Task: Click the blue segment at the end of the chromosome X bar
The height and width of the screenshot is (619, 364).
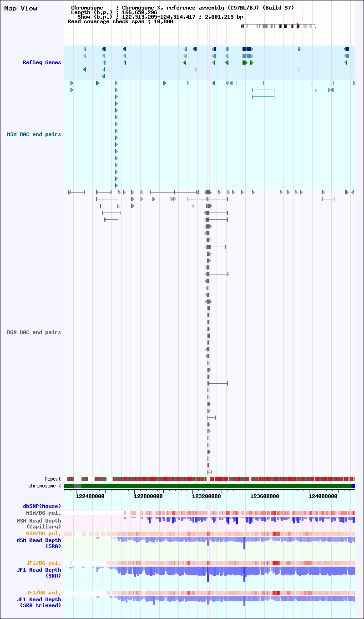Action: coord(354,486)
